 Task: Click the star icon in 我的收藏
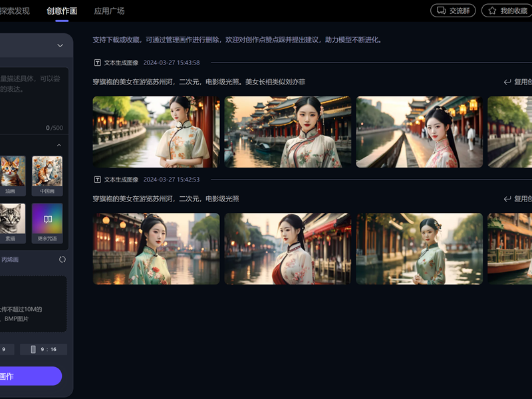click(x=492, y=11)
